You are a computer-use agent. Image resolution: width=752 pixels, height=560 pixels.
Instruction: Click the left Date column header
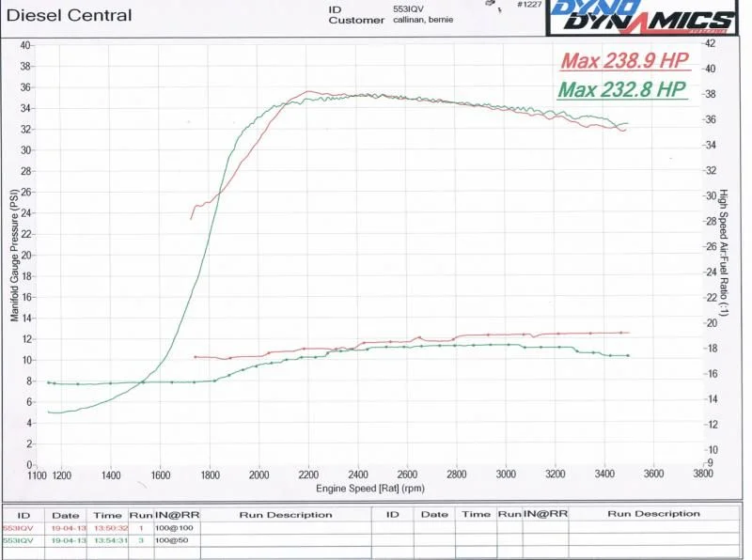pyautogui.click(x=65, y=515)
